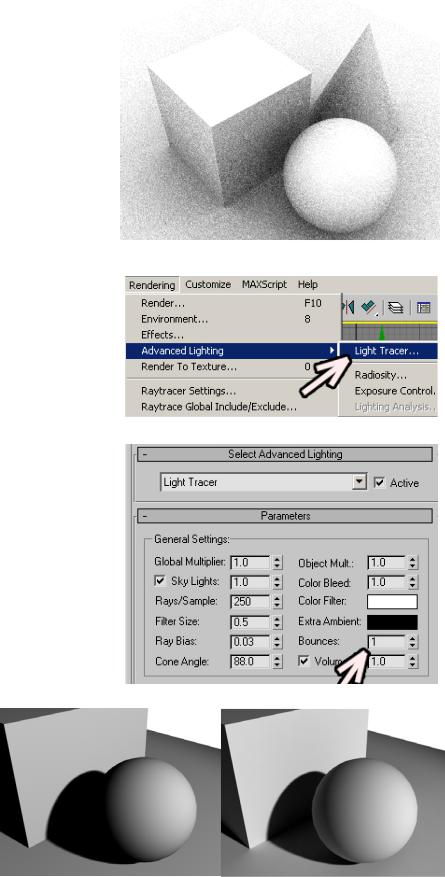Viewport: 445px width, 877px height.
Task: Click the Volumes spinner arrows
Action: pos(413,662)
